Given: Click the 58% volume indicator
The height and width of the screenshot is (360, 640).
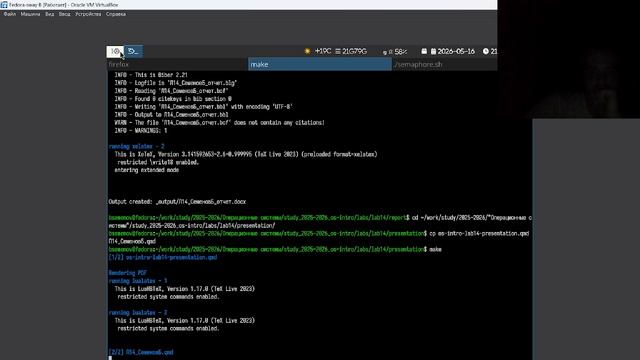Looking at the screenshot, I should click(x=395, y=52).
